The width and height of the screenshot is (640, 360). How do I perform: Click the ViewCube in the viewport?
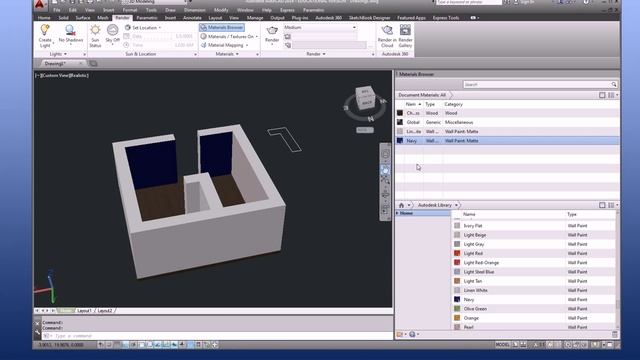pyautogui.click(x=364, y=98)
